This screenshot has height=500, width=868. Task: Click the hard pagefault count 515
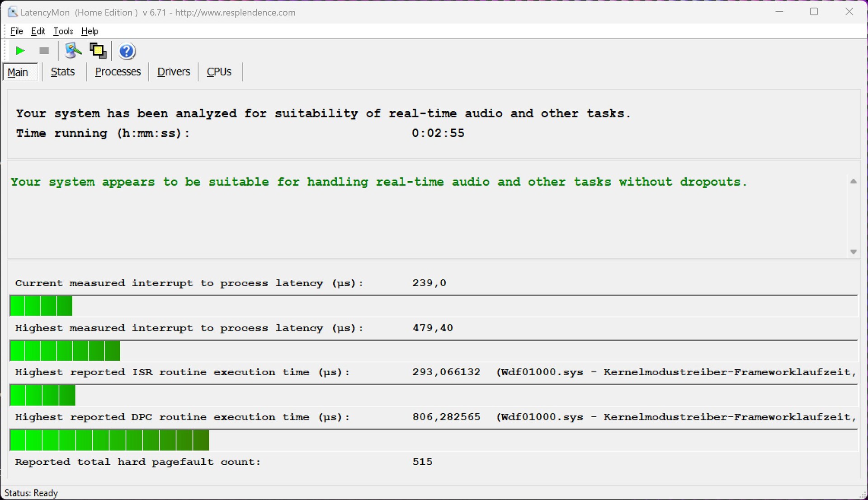tap(423, 462)
